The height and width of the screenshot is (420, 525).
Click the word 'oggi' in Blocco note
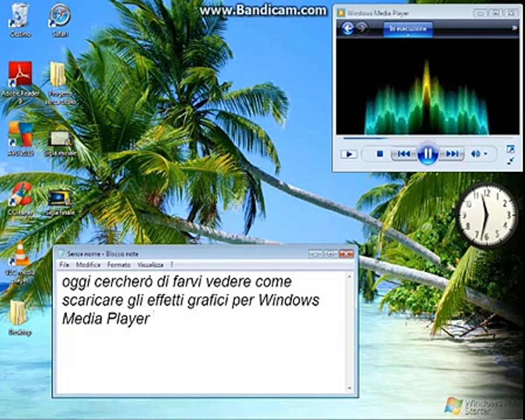point(76,283)
